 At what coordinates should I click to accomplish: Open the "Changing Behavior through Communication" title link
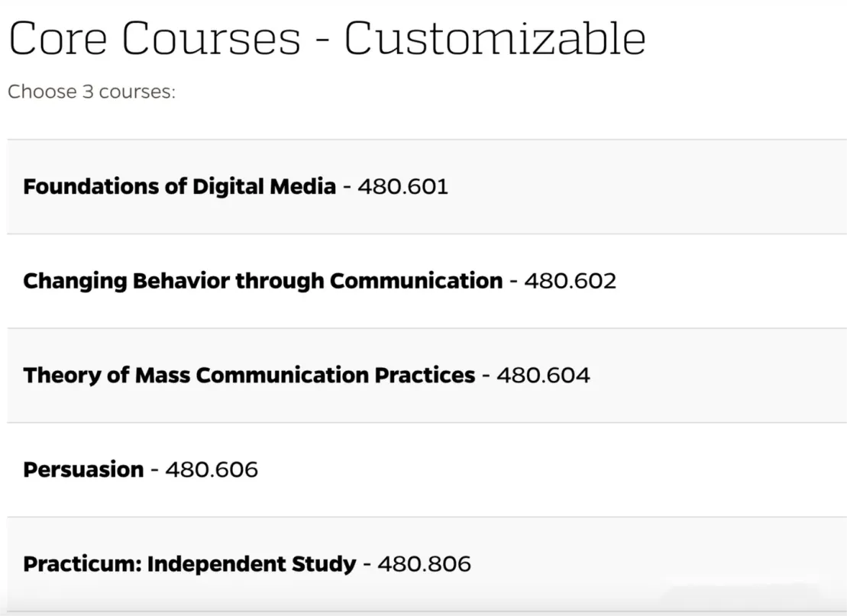point(263,281)
